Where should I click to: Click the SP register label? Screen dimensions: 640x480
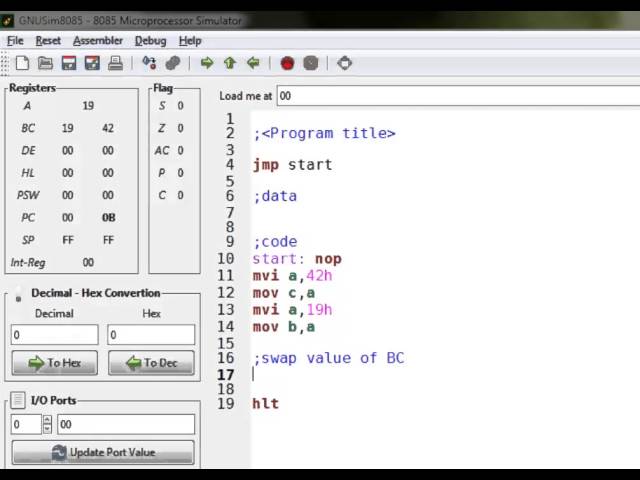[x=28, y=240]
